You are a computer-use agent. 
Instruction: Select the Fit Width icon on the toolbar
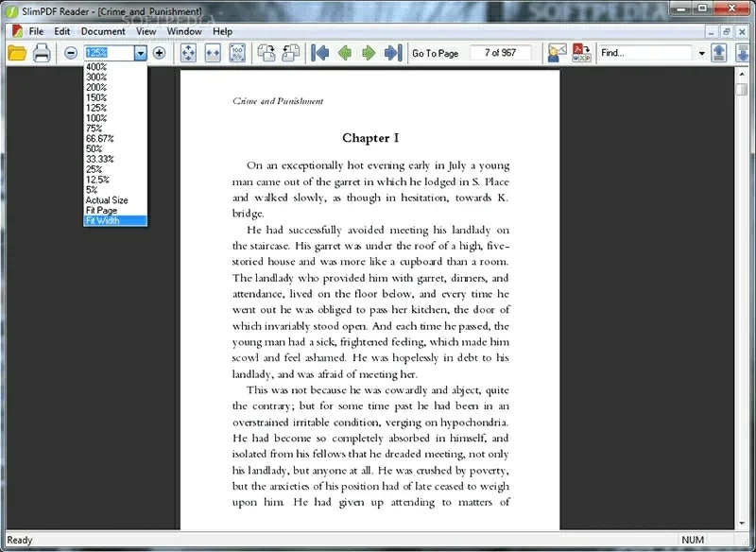[x=212, y=53]
